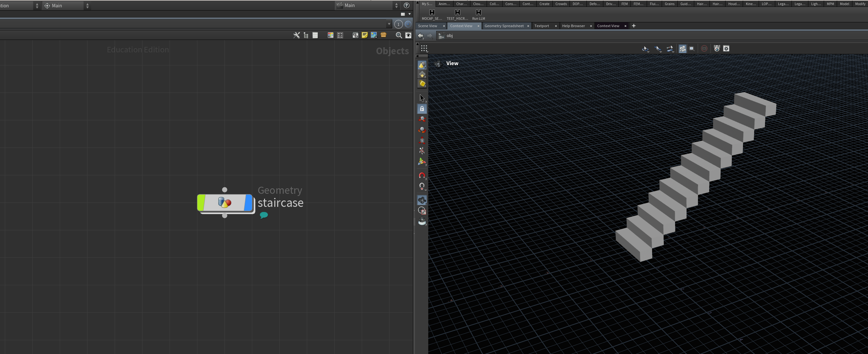Open the network editor tools wrench menu
The width and height of the screenshot is (868, 354).
coord(296,35)
